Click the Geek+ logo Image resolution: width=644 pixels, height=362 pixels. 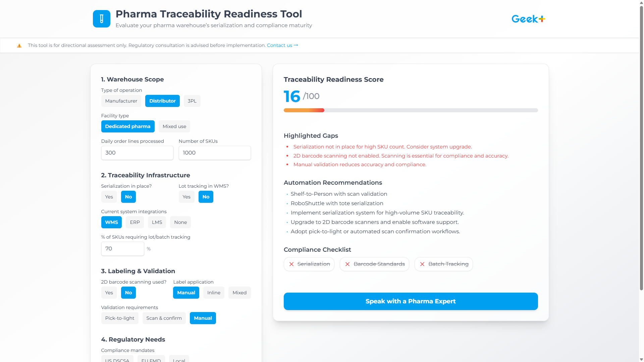(x=528, y=19)
